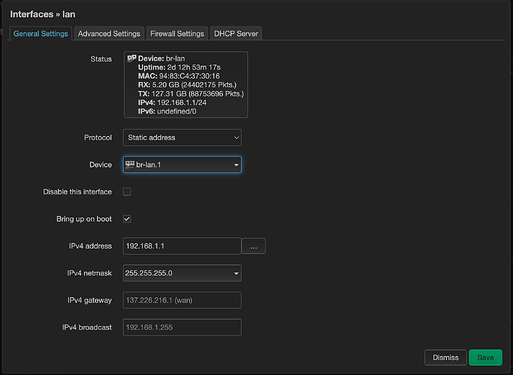Click the IPv4 192.168.1.1/24 status line
The height and width of the screenshot is (375, 513).
tap(172, 103)
